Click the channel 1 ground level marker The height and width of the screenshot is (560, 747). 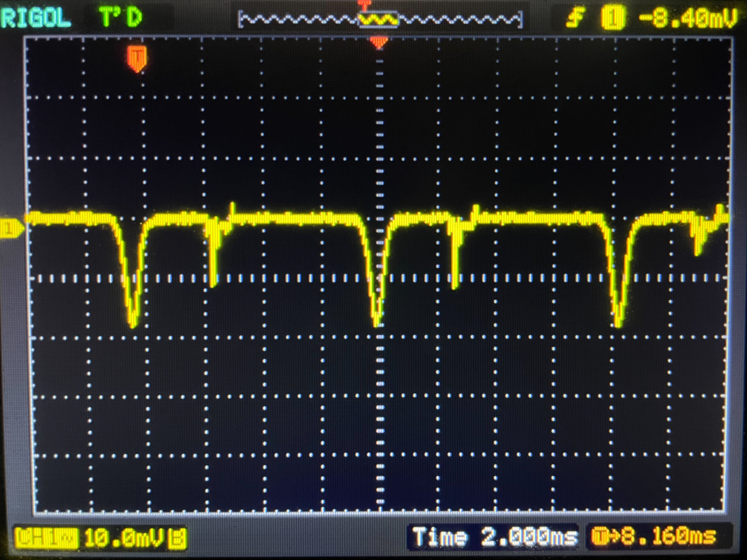tap(11, 229)
